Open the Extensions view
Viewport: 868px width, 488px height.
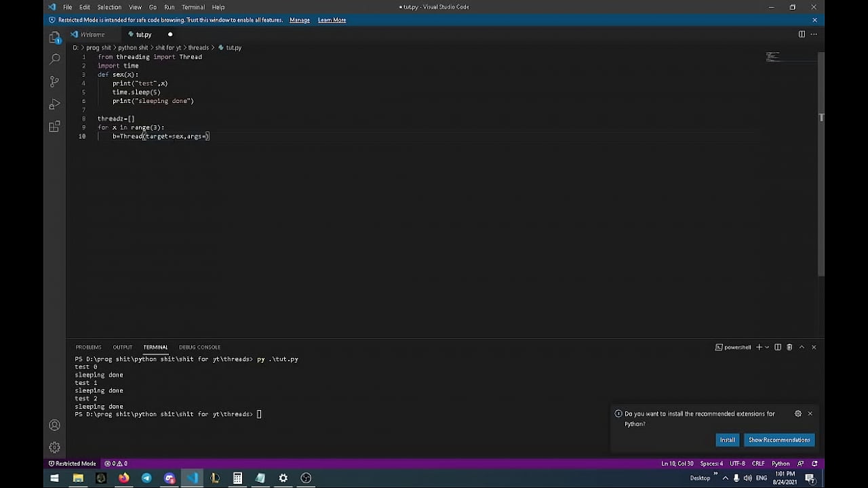click(x=55, y=127)
